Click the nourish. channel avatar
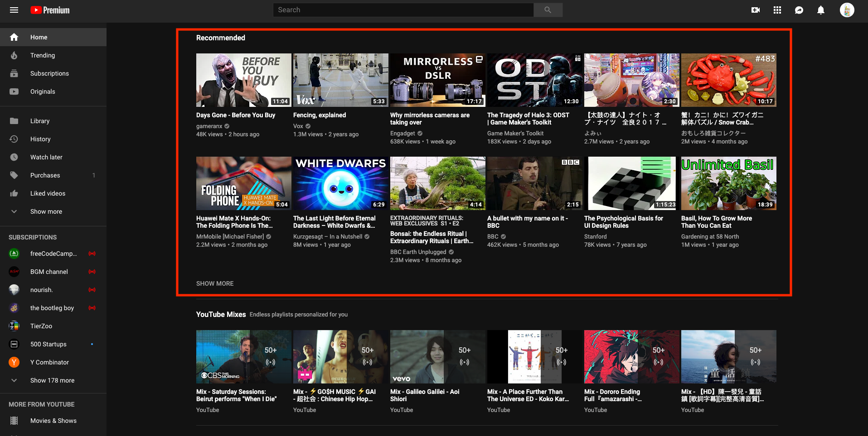The width and height of the screenshot is (868, 436). pos(14,290)
